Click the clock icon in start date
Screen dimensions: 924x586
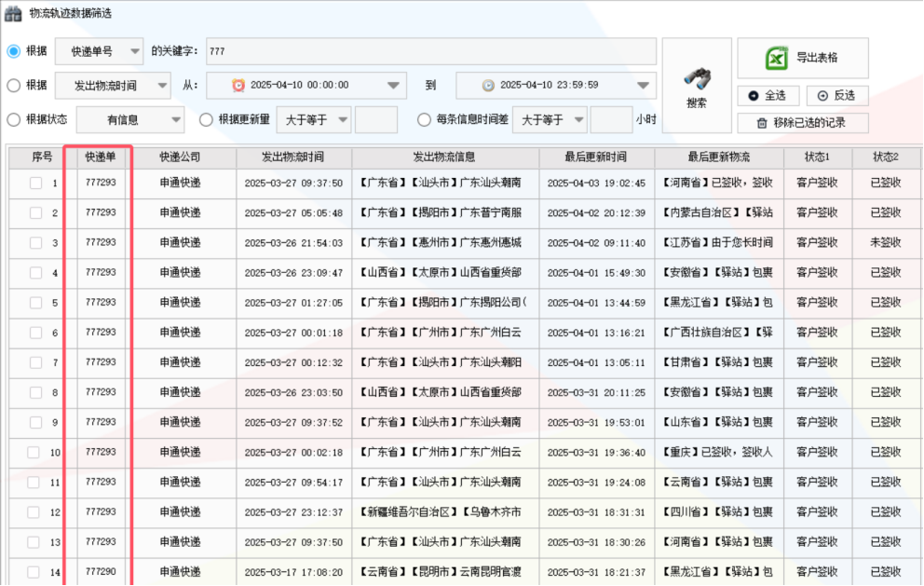[238, 86]
